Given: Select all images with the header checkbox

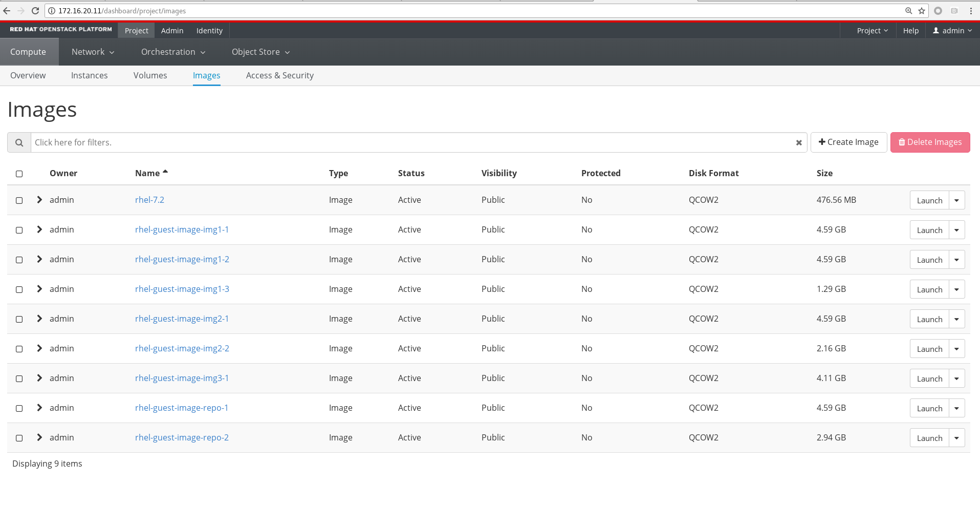Looking at the screenshot, I should tap(19, 174).
